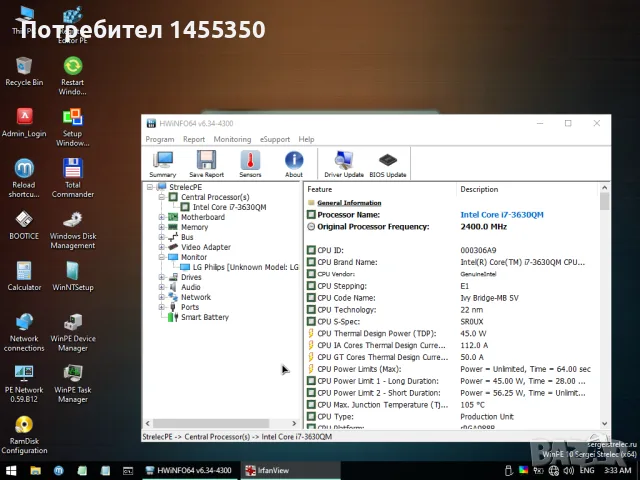Switch to HWiNFO64 taskbar button

pos(189,470)
